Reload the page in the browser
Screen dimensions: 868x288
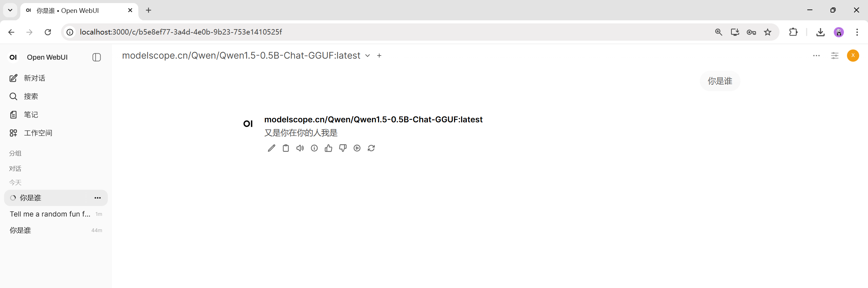48,32
